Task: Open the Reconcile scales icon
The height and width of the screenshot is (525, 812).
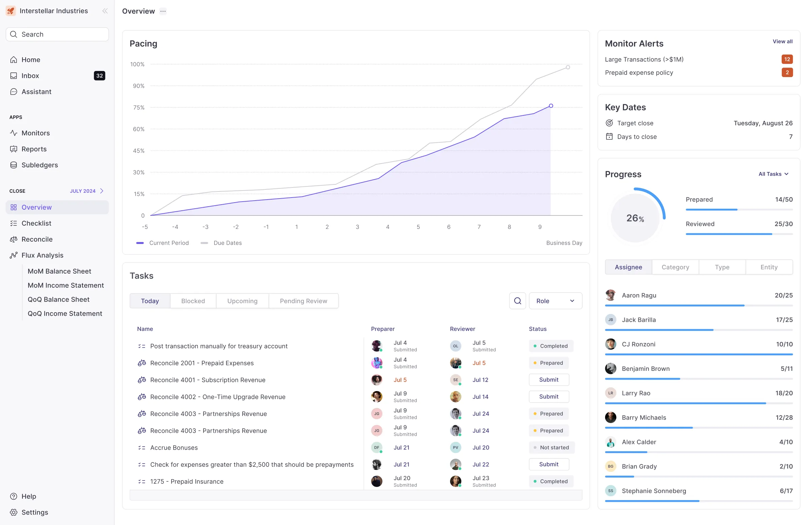Action: 14,239
